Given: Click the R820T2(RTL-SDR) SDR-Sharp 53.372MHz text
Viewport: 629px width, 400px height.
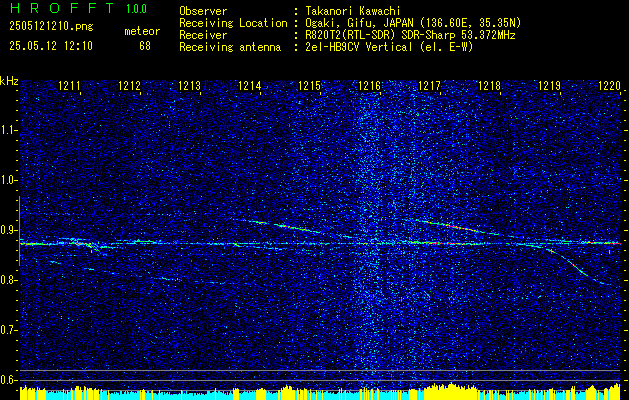Looking at the screenshot, I should point(410,35).
